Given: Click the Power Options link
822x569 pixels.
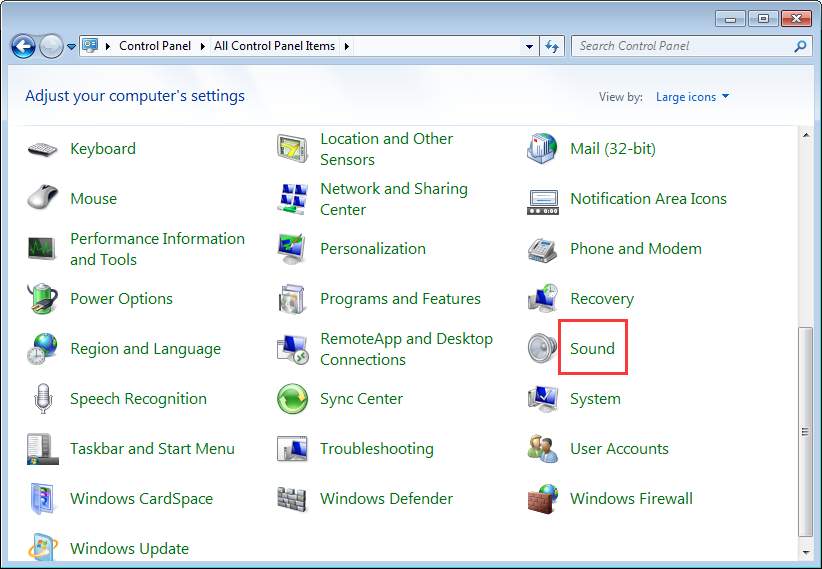Looking at the screenshot, I should (x=121, y=298).
